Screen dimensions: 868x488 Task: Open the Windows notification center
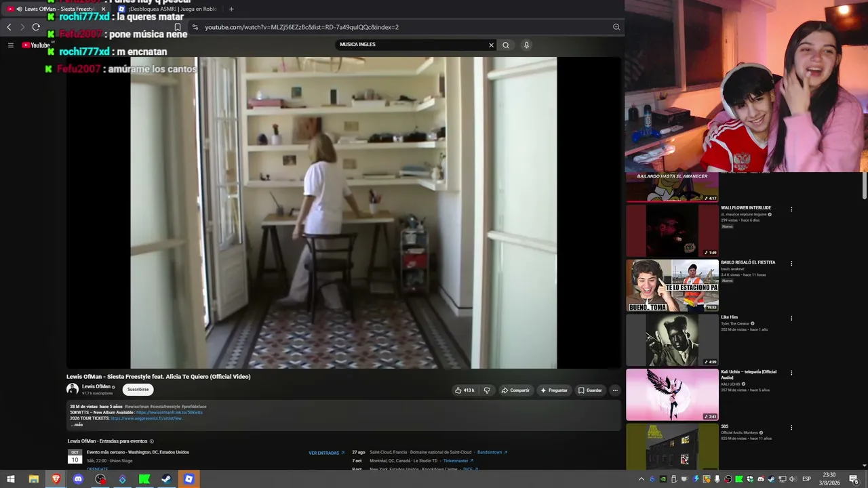click(854, 479)
